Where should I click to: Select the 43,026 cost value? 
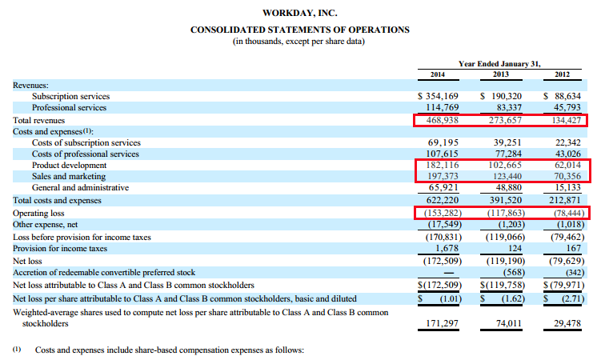click(x=568, y=154)
